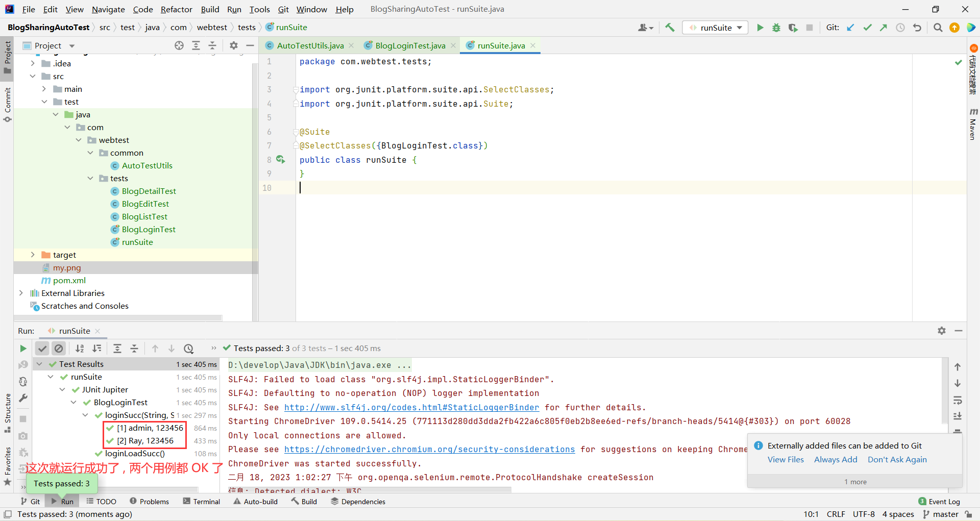Open Maven tool window sidebar
Viewport: 980px width, 521px height.
click(973, 124)
